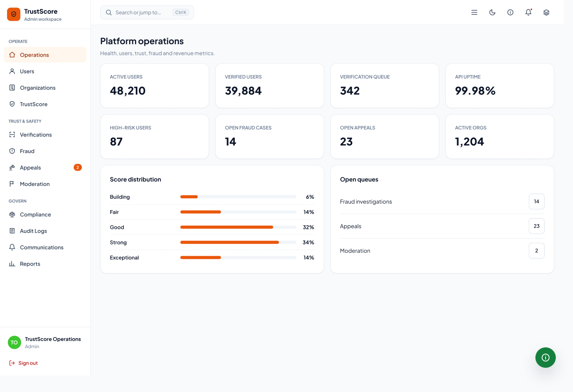This screenshot has width=573, height=392.
Task: Click the Moderation count 2 badge
Action: point(537,251)
